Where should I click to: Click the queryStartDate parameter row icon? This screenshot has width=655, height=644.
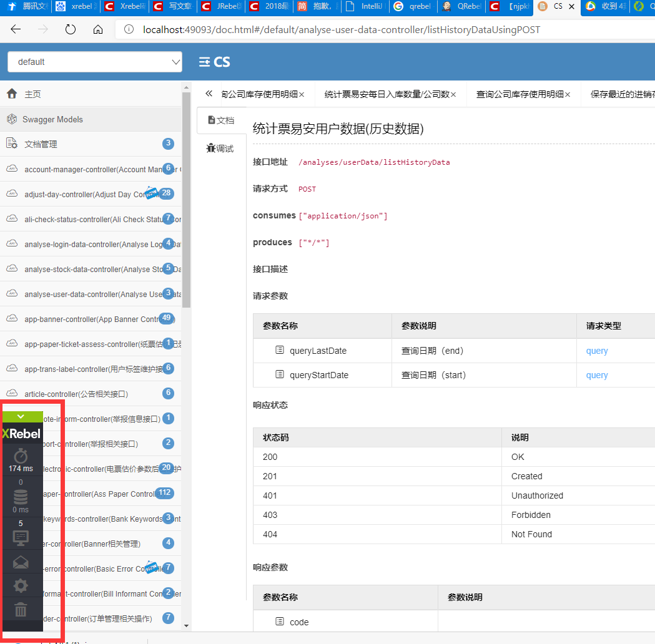tap(280, 374)
